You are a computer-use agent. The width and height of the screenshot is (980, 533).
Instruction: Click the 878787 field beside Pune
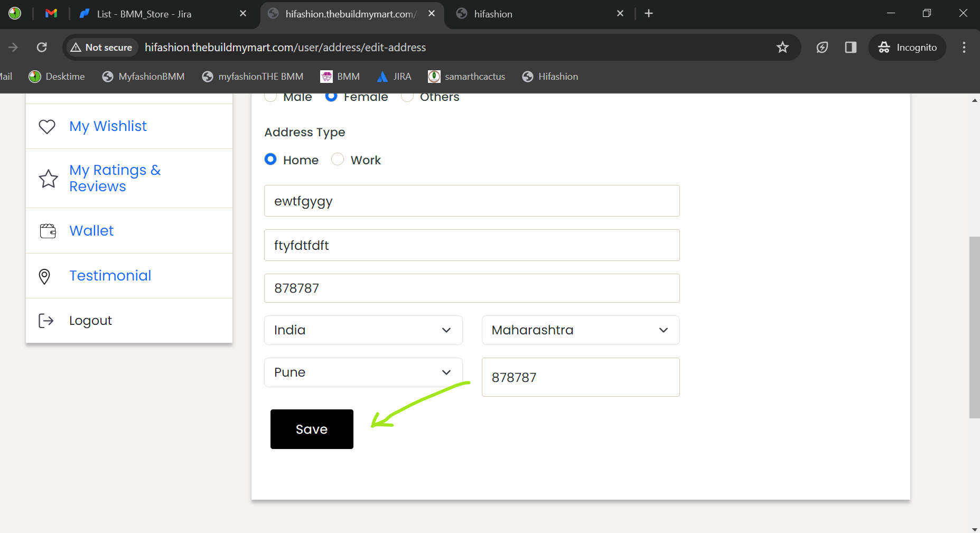(x=581, y=377)
